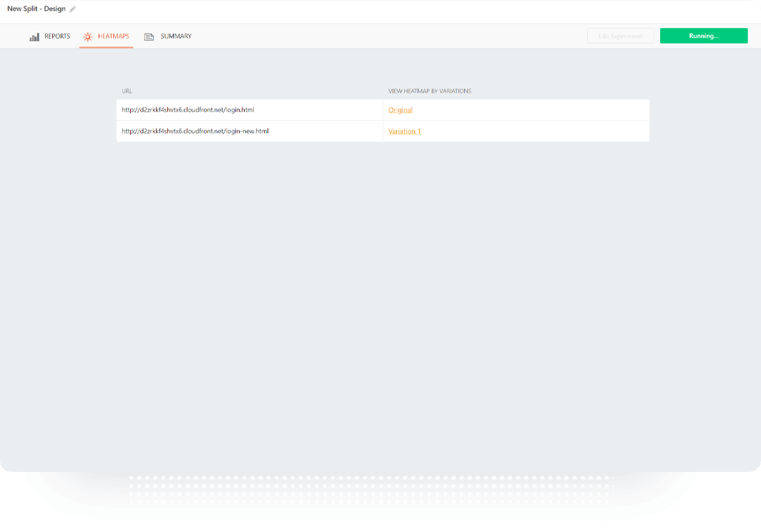This screenshot has height=532, width=761.
Task: Click the Reports bar chart icon
Action: pos(34,36)
